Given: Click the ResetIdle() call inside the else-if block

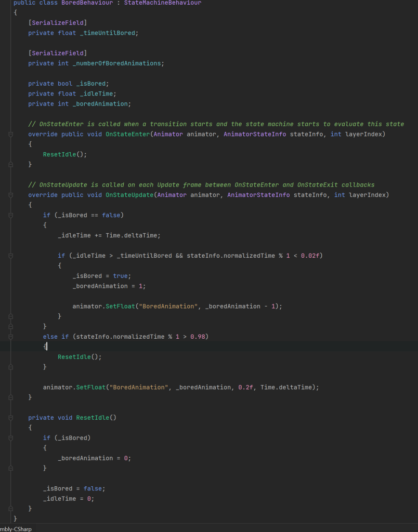Looking at the screenshot, I should point(80,357).
